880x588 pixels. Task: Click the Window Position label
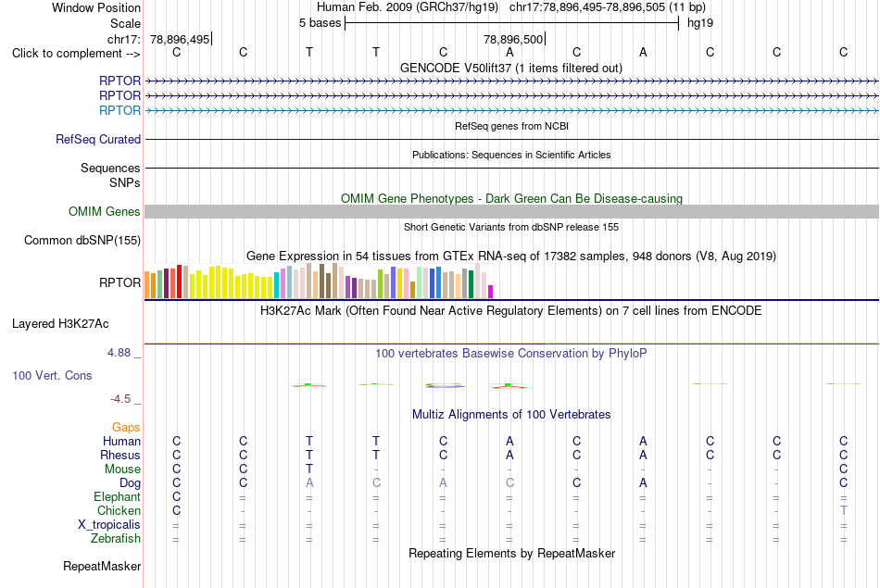pyautogui.click(x=96, y=7)
